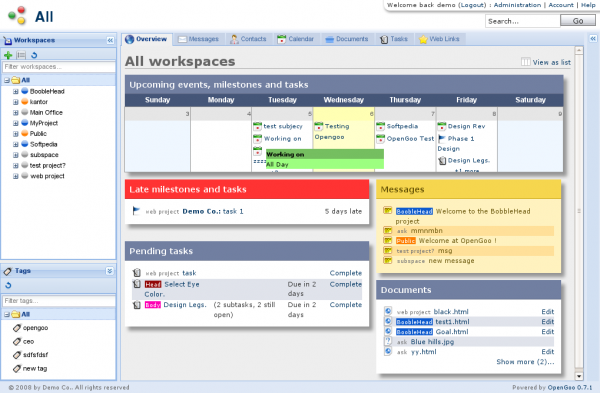Open the Help link

point(588,5)
